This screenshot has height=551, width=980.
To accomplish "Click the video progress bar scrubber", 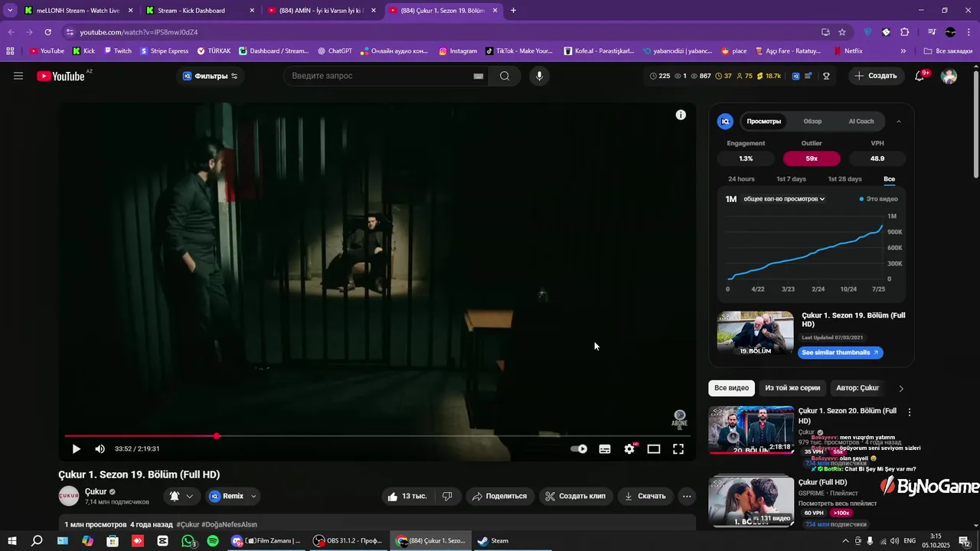I will click(x=217, y=436).
